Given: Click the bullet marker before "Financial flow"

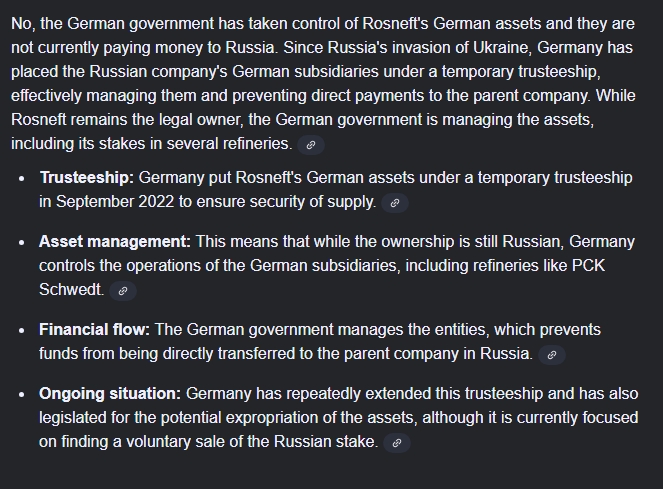Looking at the screenshot, I should [x=22, y=330].
